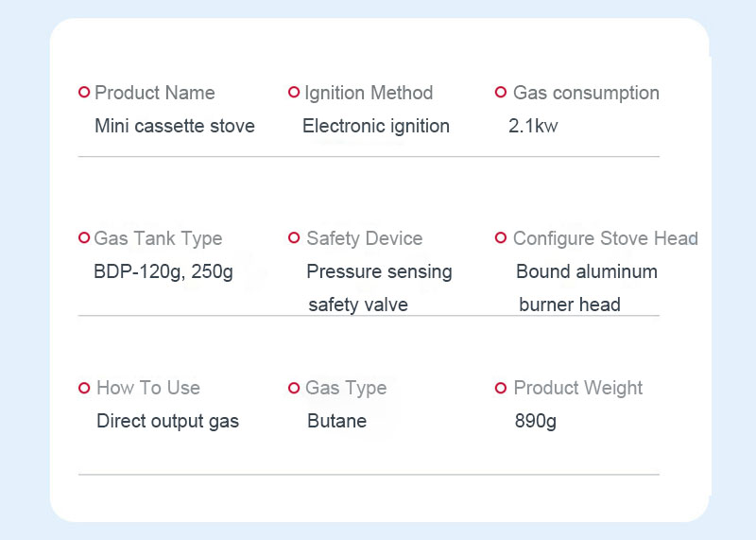Click the Pressure sensing text line
756x540 pixels.
click(x=380, y=271)
